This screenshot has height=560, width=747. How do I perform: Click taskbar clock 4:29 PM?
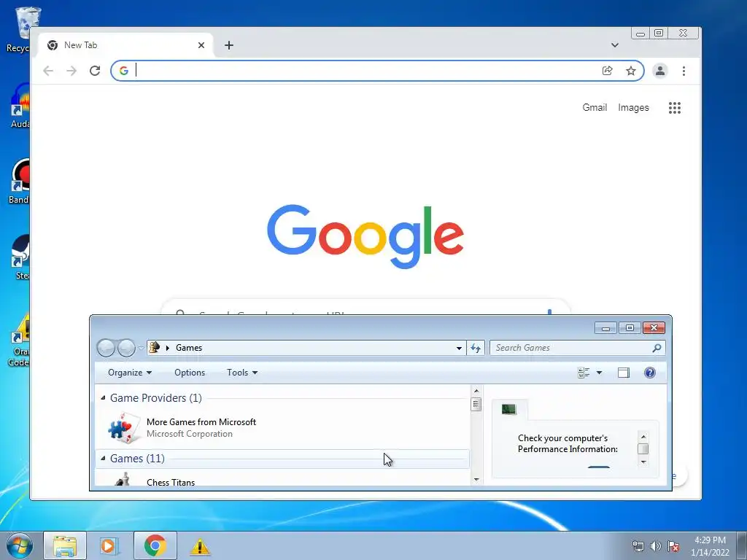click(710, 540)
